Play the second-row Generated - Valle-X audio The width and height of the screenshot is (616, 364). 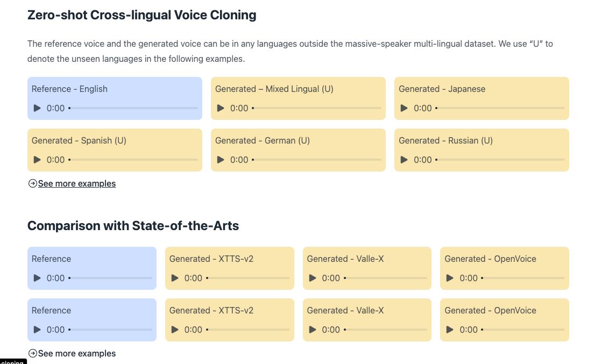(313, 330)
